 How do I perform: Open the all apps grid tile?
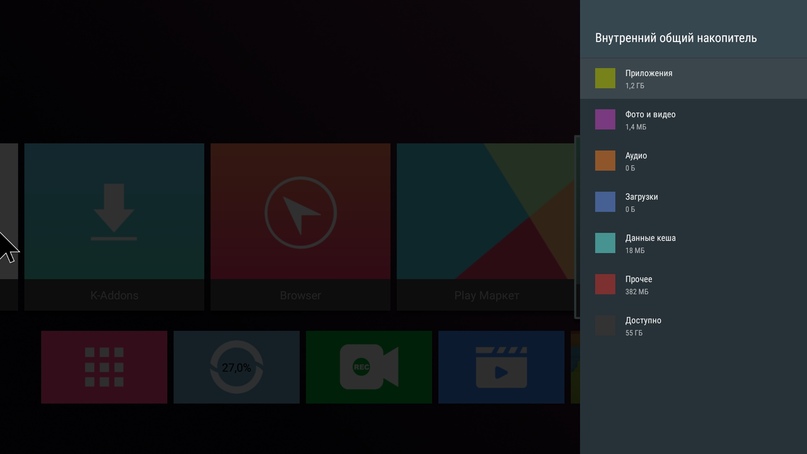104,367
